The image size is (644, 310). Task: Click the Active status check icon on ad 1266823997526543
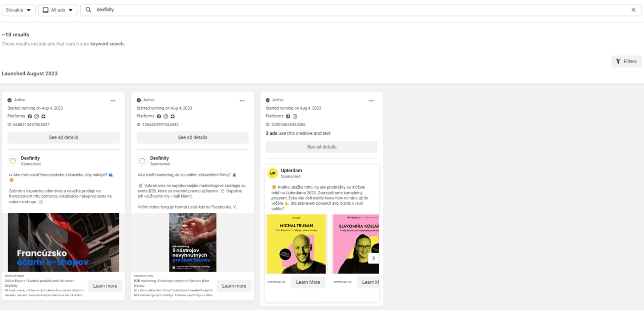coord(139,100)
